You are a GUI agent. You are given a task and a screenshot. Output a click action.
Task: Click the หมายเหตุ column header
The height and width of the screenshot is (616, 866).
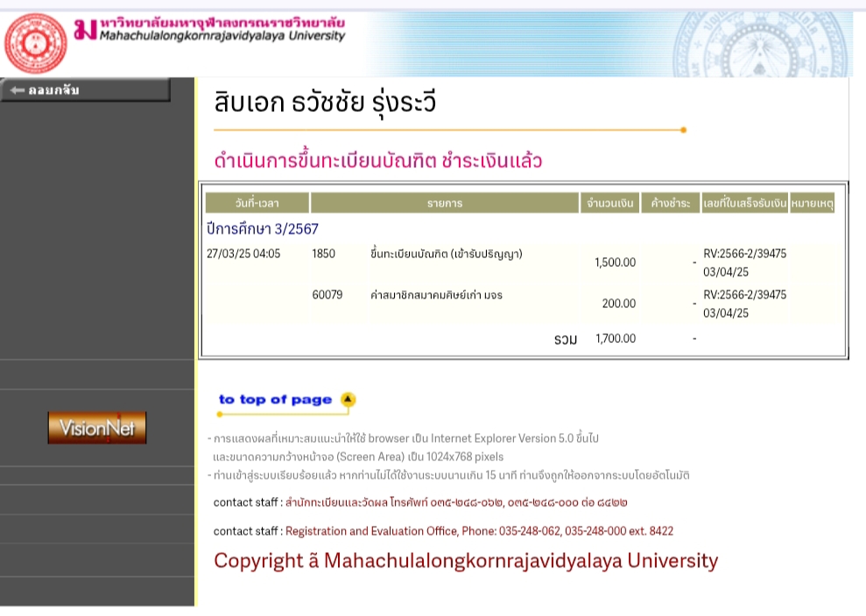pos(812,203)
